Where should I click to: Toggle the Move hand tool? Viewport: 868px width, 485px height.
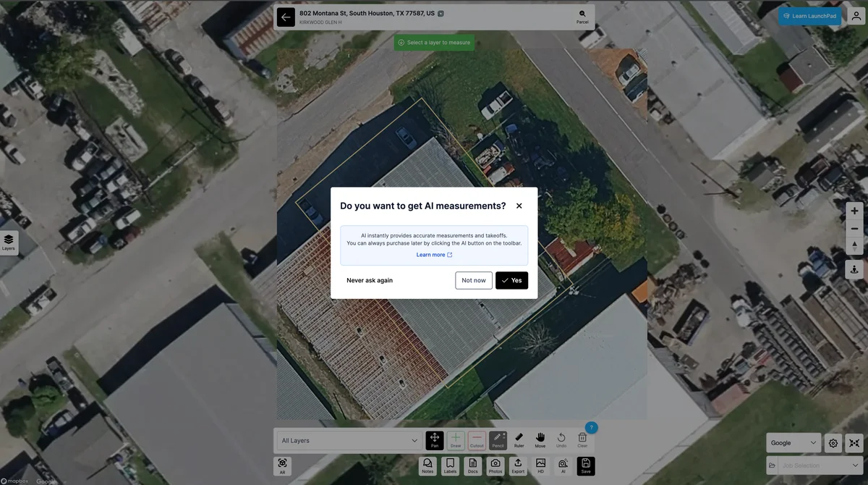tap(540, 439)
